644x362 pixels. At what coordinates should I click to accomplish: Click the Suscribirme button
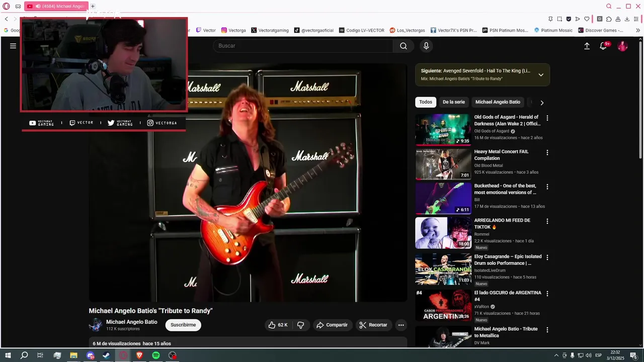click(x=183, y=325)
